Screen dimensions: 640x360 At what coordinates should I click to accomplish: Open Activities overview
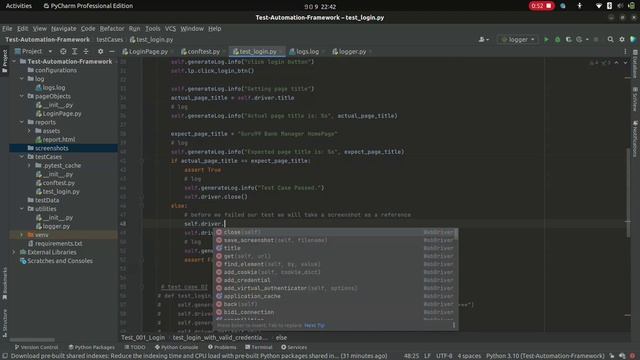(18, 6)
